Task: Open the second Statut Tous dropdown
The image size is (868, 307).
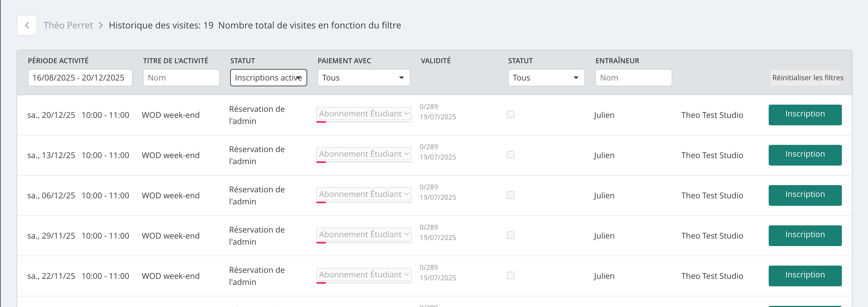Action: [x=546, y=78]
